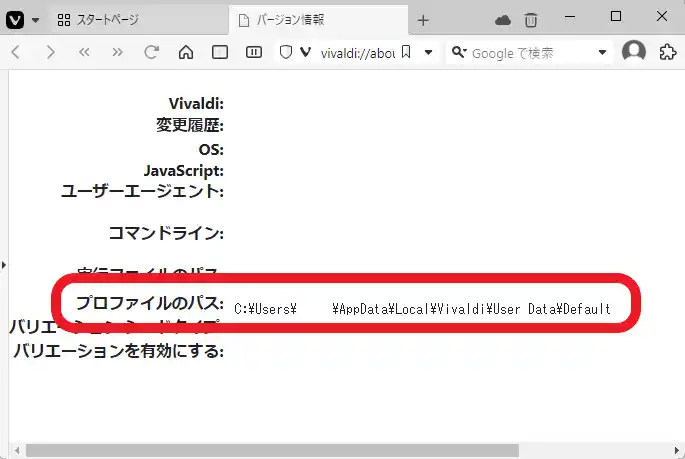
Task: Select the バージョン情報 tab
Action: tap(318, 20)
